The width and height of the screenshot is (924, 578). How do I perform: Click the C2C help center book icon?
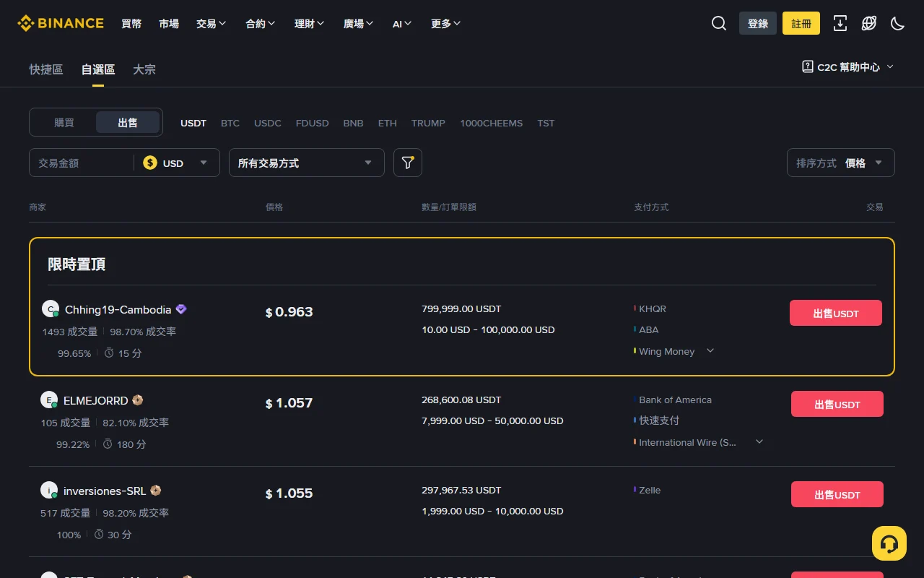point(808,66)
